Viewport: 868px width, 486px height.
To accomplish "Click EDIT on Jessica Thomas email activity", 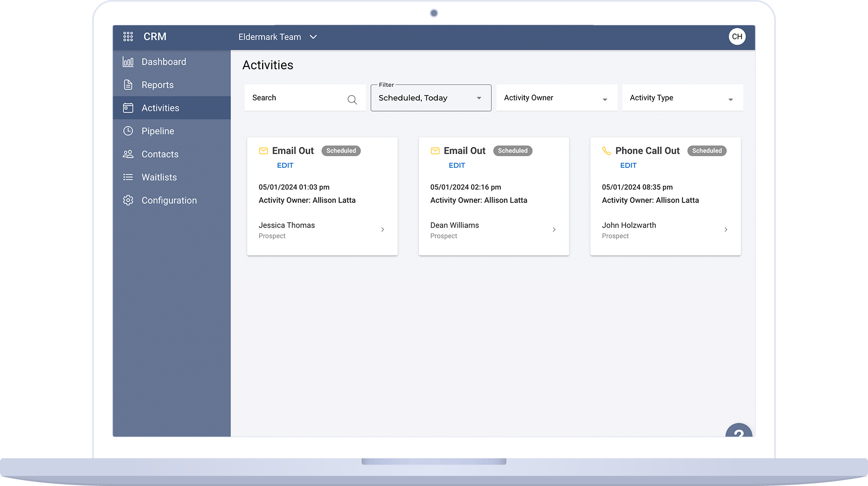I will pos(285,165).
